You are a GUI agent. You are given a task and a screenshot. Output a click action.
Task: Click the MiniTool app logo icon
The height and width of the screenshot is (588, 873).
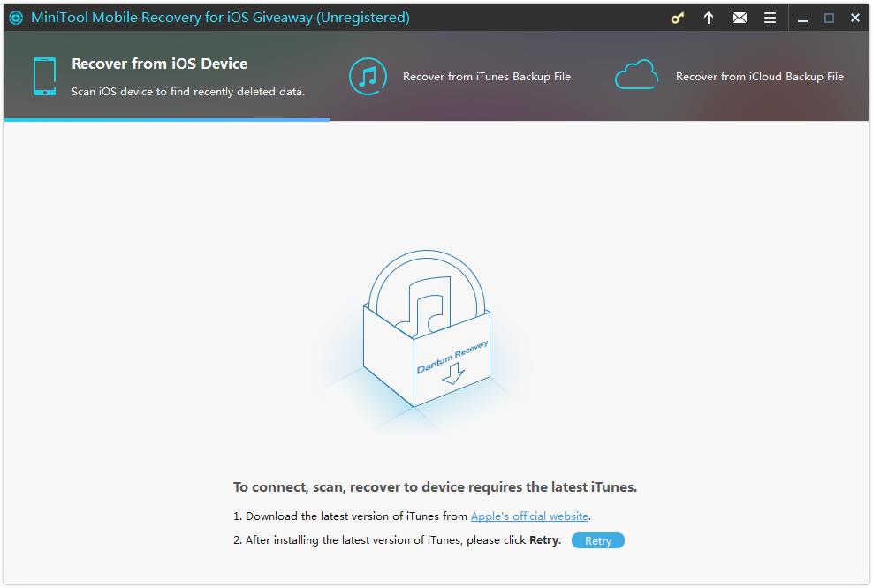[x=16, y=18]
